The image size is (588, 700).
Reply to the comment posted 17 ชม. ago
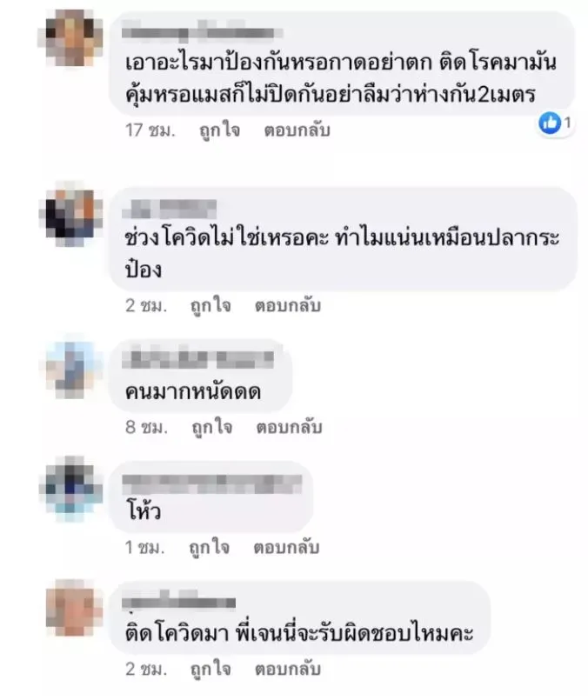point(297,130)
